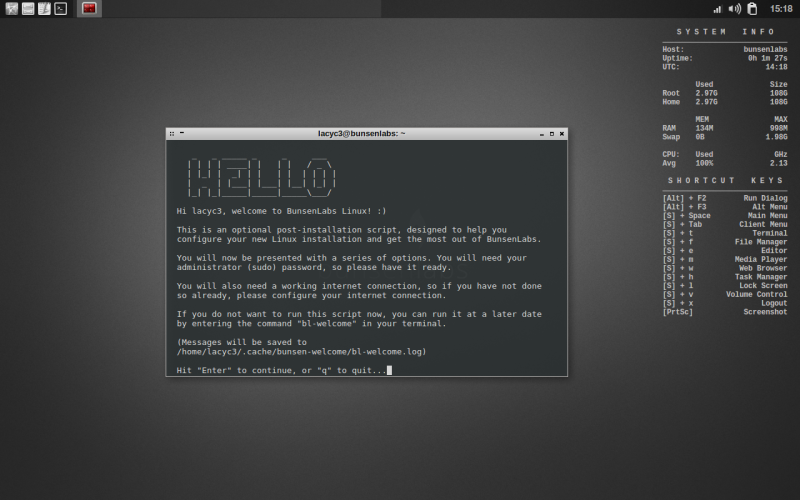Viewport: 800px width, 500px height.
Task: Click the '[S] + e Editor' row
Action: tap(724, 251)
